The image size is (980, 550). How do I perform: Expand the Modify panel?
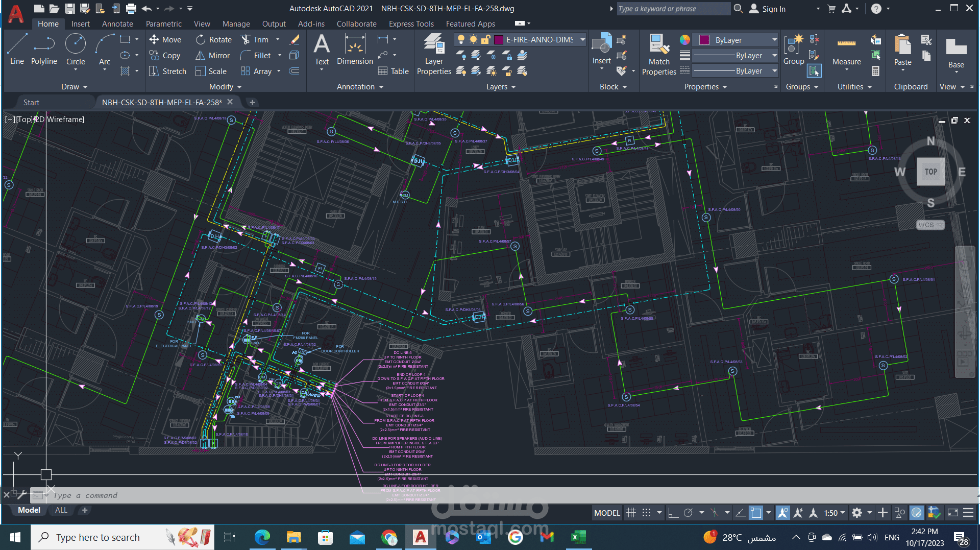(226, 87)
